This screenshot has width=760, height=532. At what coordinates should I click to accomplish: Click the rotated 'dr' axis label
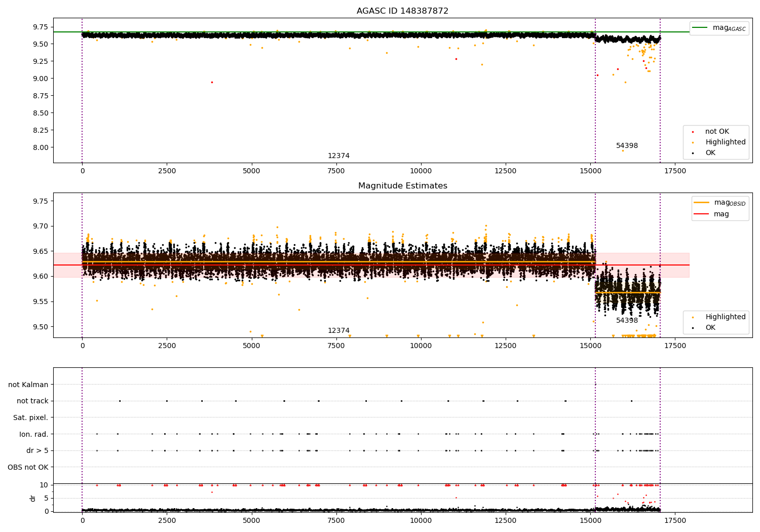pyautogui.click(x=33, y=498)
